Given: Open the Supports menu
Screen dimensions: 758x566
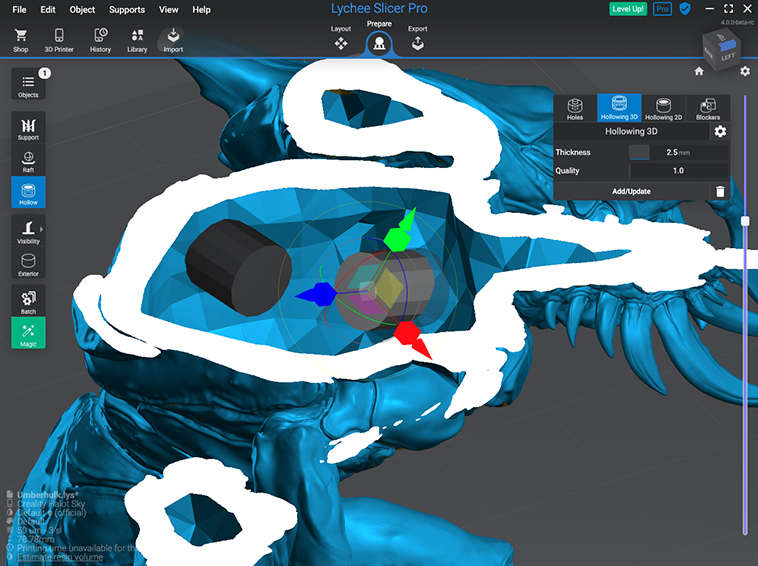Looking at the screenshot, I should (x=127, y=10).
